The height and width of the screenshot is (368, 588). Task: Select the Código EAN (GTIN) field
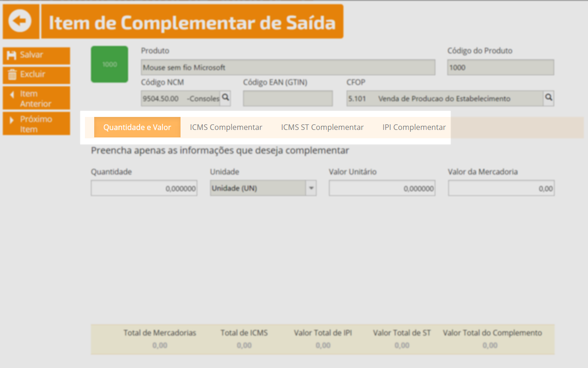pyautogui.click(x=288, y=98)
